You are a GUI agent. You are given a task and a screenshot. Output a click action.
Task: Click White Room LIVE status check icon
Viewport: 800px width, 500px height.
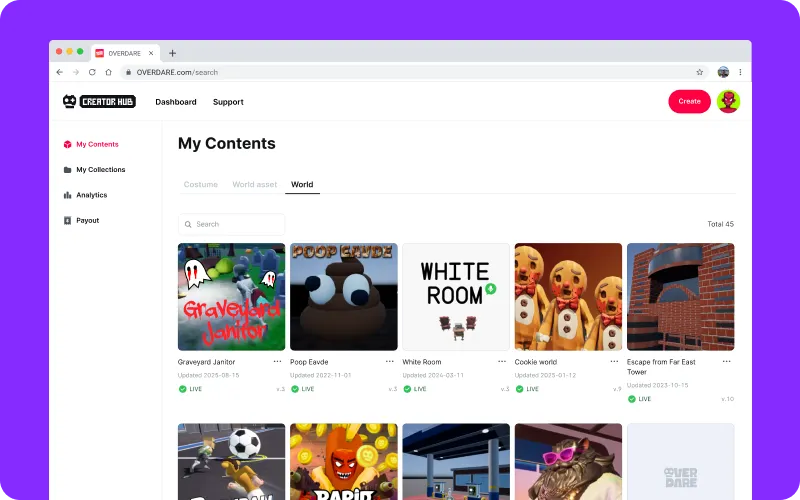click(x=407, y=389)
